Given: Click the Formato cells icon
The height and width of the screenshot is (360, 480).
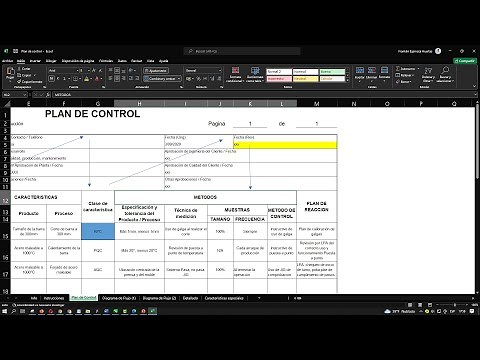Looking at the screenshot, I should click(x=384, y=70).
